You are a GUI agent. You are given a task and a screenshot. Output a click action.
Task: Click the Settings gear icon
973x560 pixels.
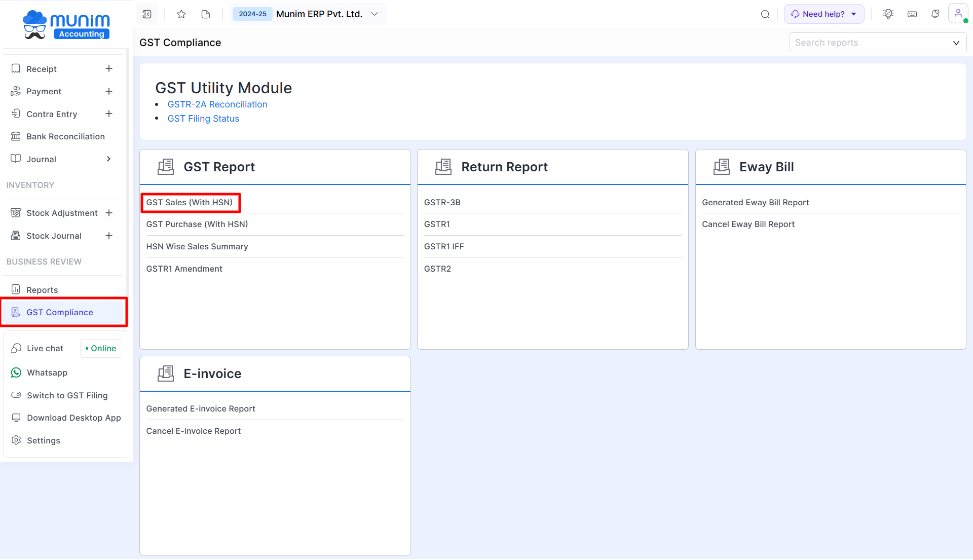point(16,440)
